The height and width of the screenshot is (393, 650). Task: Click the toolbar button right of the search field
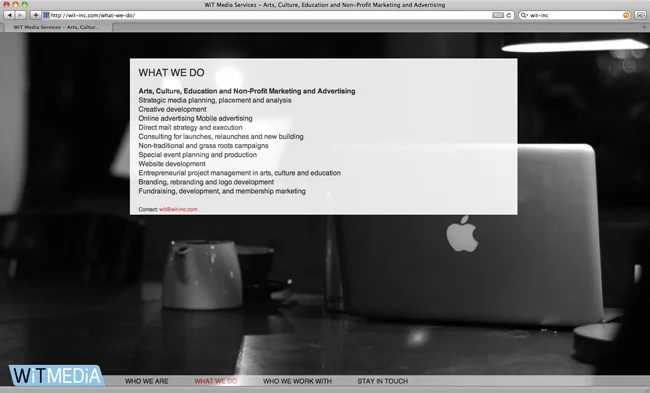click(x=640, y=15)
